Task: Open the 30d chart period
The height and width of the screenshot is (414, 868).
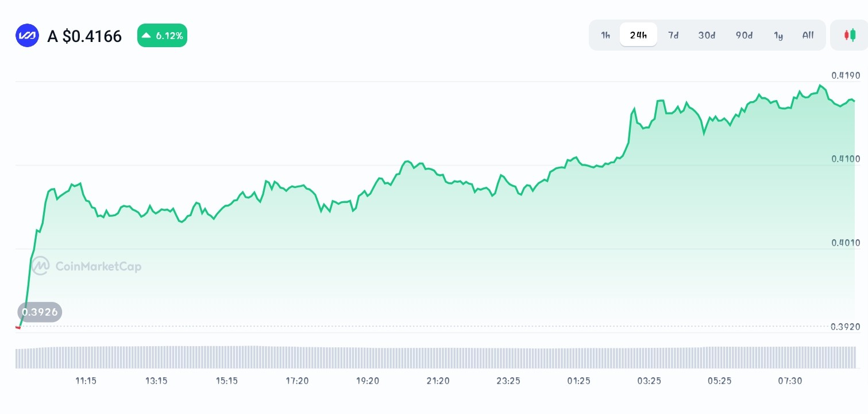Action: pos(707,35)
